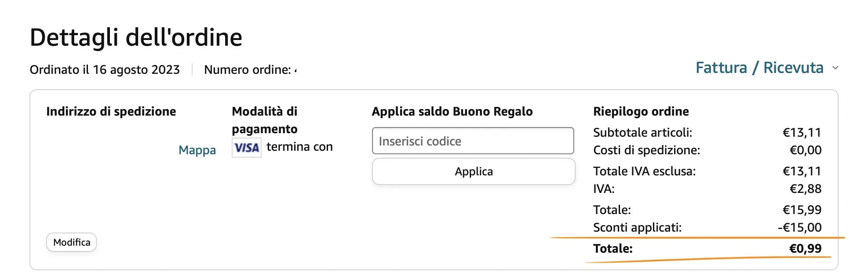The height and width of the screenshot is (276, 868).
Task: Click the Modalità di pagamento label
Action: pos(264,120)
